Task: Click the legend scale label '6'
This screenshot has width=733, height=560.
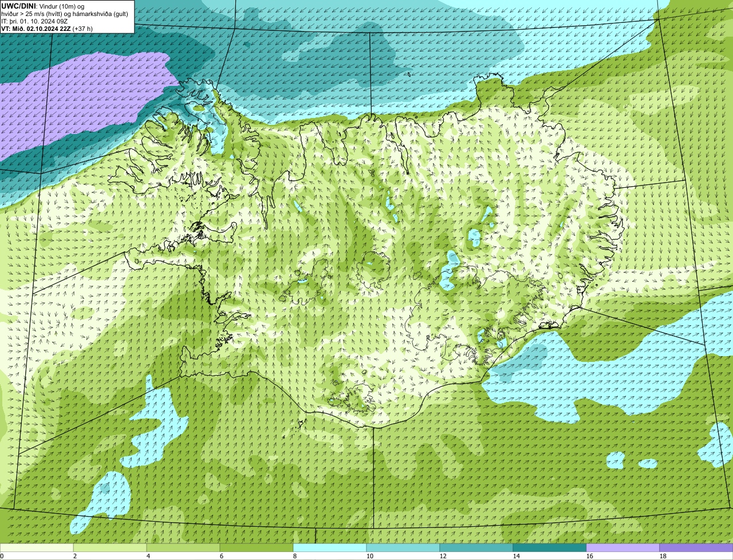Action: pyautogui.click(x=222, y=556)
